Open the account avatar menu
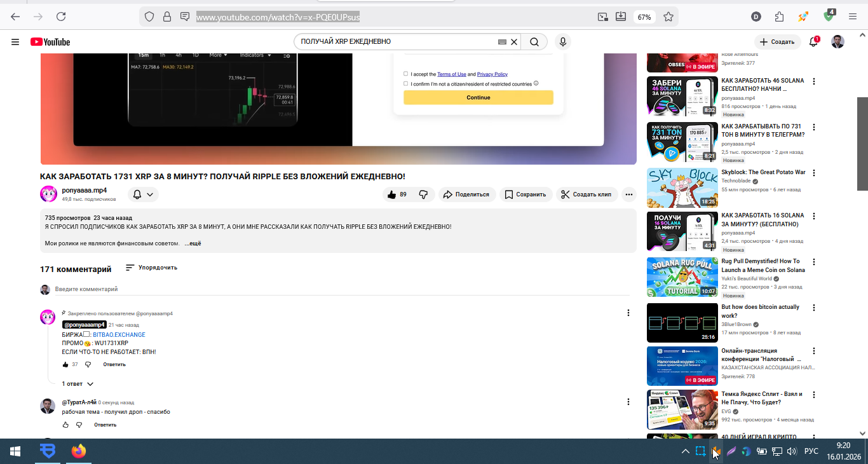Image resolution: width=868 pixels, height=464 pixels. 838,42
